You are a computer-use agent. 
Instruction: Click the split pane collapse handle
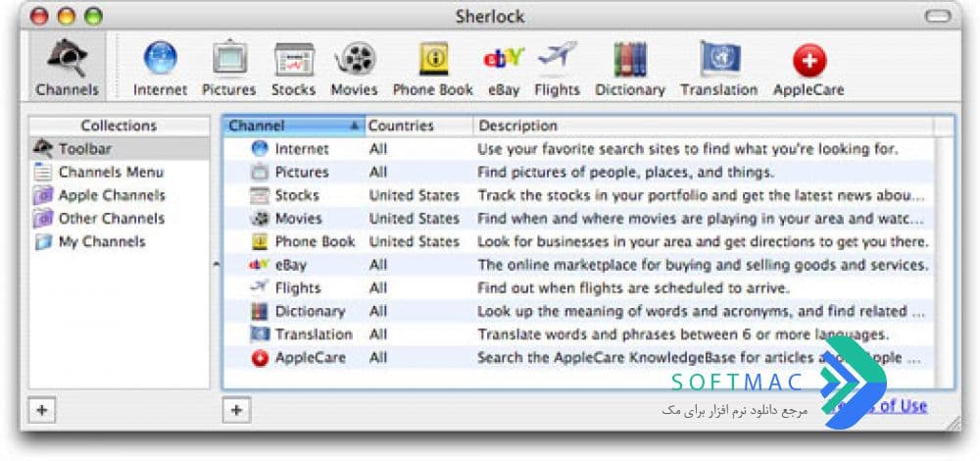[x=217, y=265]
